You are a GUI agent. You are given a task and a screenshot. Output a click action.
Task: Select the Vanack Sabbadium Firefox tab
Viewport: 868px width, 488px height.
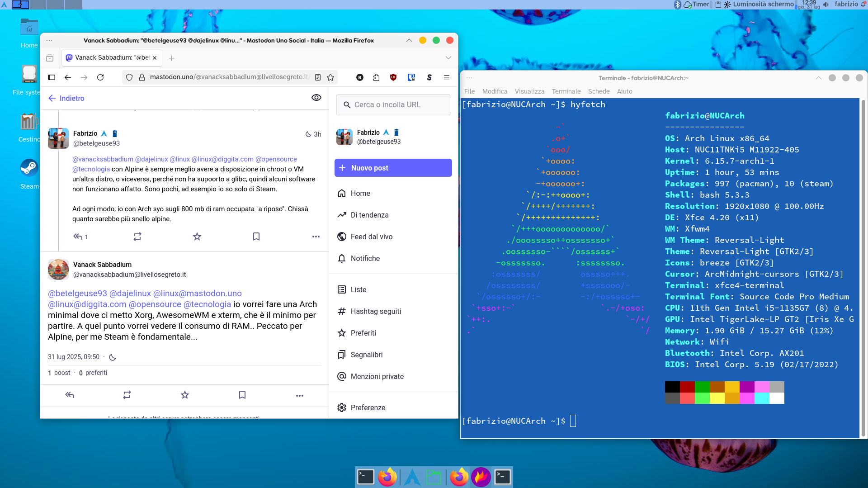112,58
